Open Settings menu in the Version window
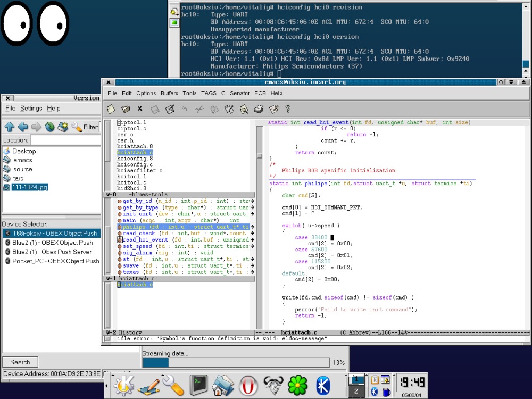Screen dimensions: 532x399 [x=31, y=108]
